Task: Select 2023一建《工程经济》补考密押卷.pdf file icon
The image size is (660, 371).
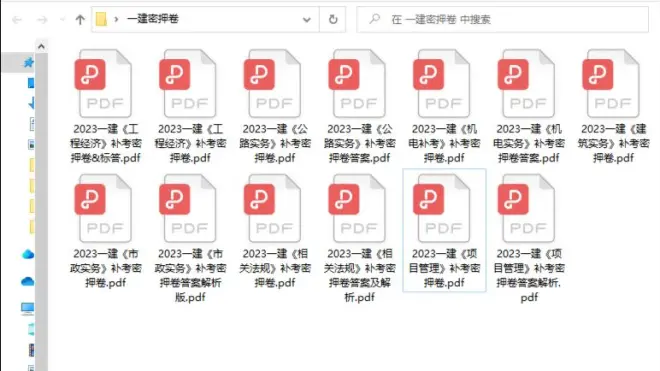Action: tap(189, 83)
